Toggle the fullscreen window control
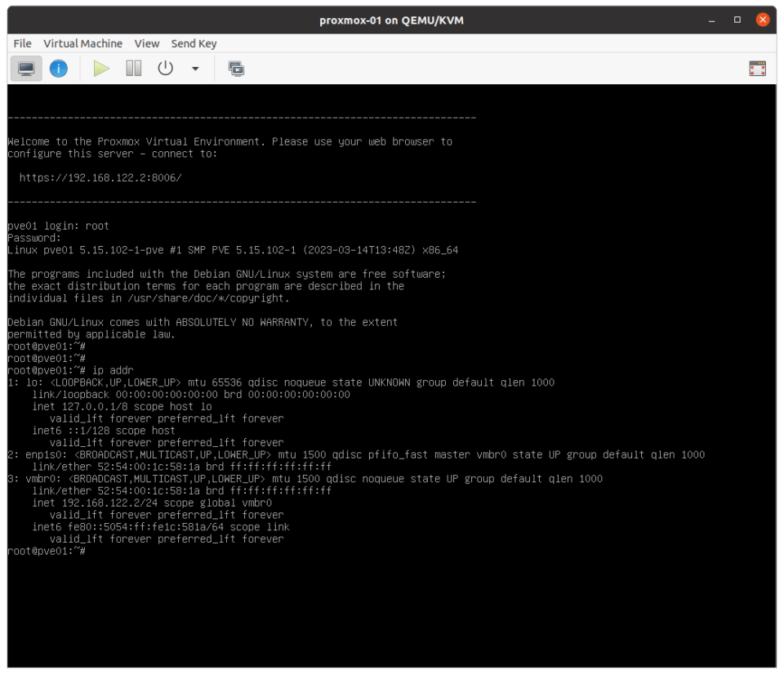Screen dimensions: 784x675 click(736, 19)
